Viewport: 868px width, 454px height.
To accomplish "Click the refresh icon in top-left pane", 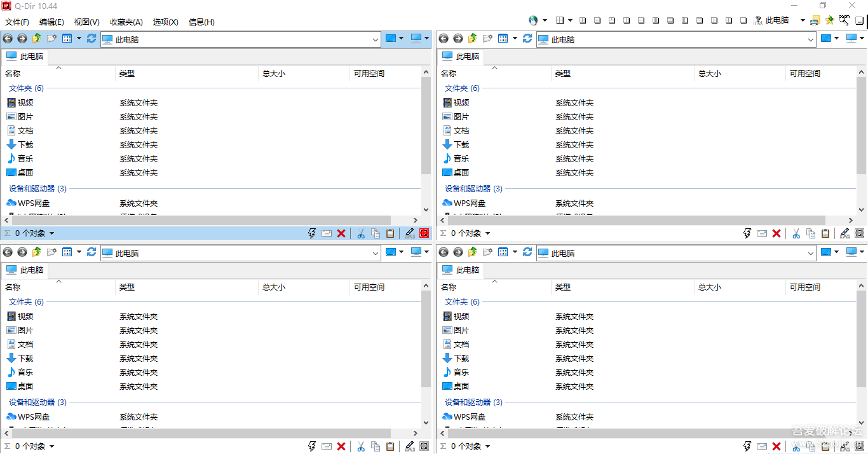I will 92,39.
